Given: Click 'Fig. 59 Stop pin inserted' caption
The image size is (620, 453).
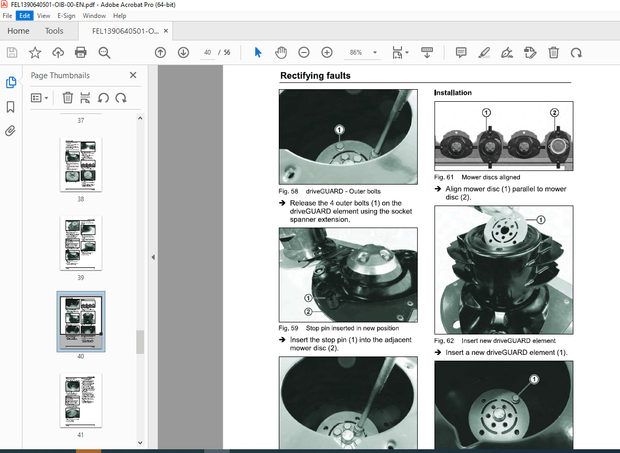Looking at the screenshot, I should pos(338,328).
